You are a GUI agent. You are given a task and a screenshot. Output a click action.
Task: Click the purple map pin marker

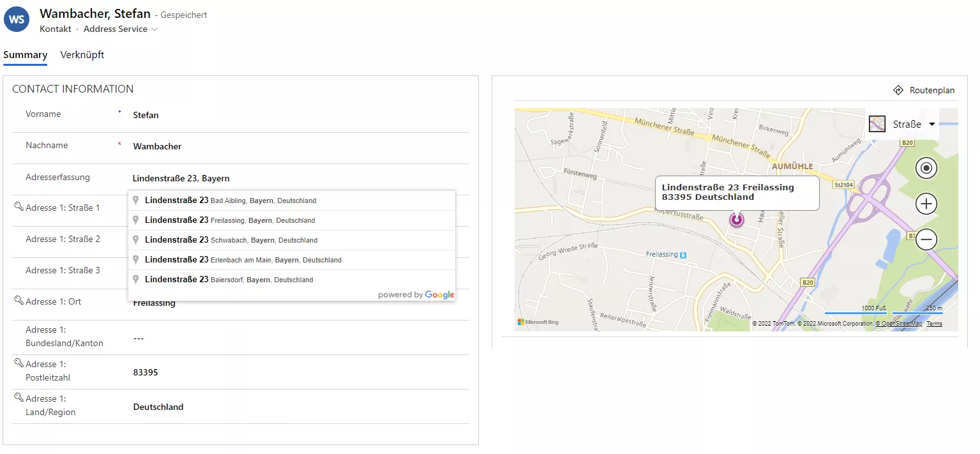click(737, 220)
